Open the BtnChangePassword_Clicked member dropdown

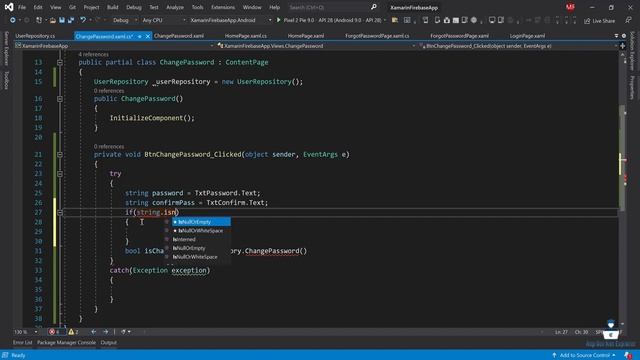[518, 46]
